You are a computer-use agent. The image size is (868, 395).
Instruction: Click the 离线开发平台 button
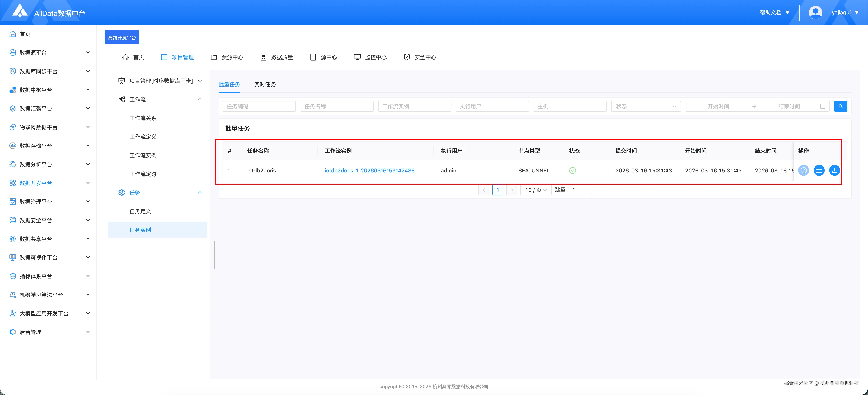[122, 37]
